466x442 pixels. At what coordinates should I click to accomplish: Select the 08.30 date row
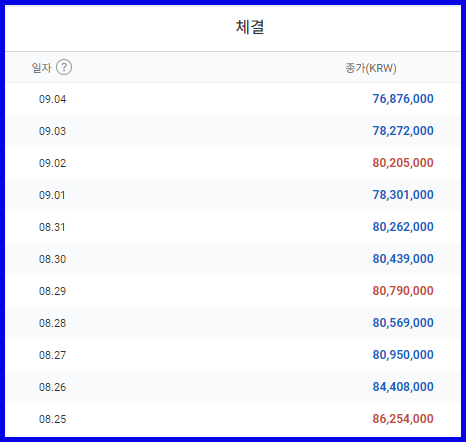pos(233,259)
